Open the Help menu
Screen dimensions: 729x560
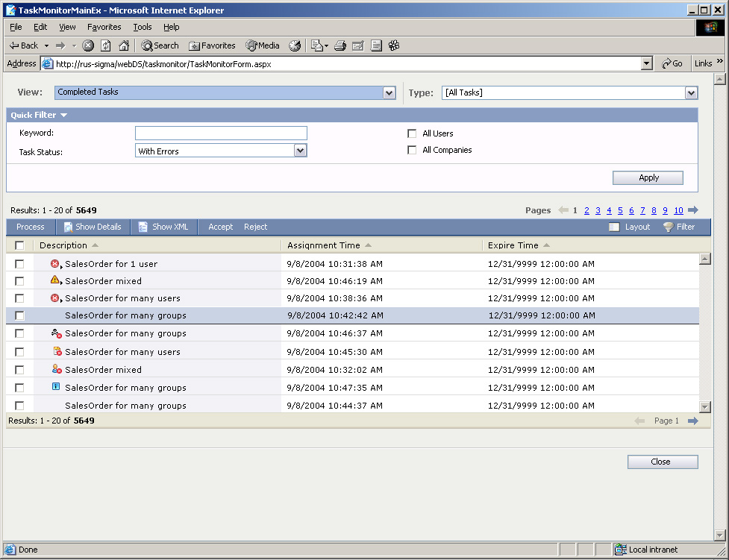coord(171,27)
